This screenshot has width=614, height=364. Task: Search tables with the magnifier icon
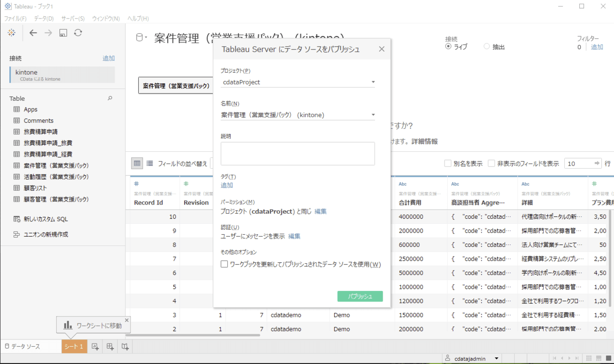tap(109, 98)
